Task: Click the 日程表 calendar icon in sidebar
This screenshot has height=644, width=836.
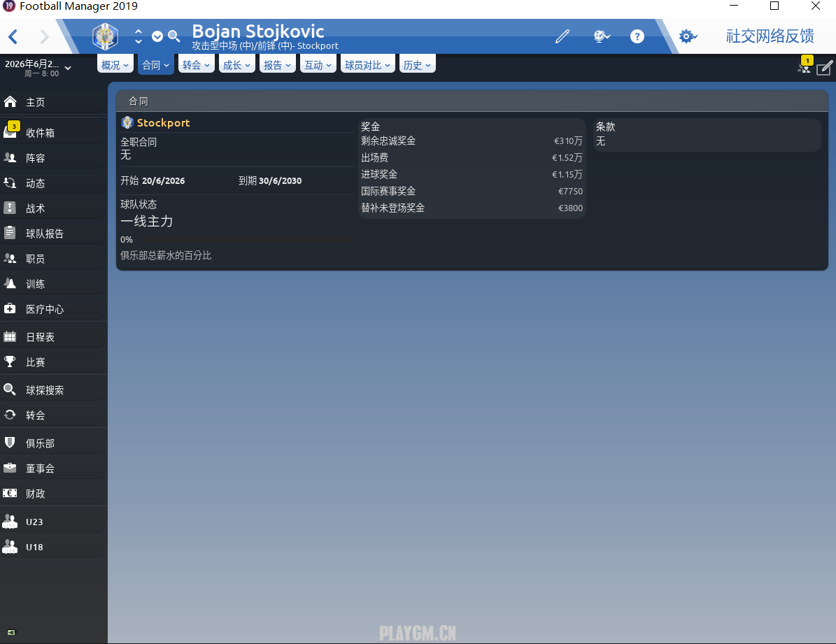Action: 10,336
